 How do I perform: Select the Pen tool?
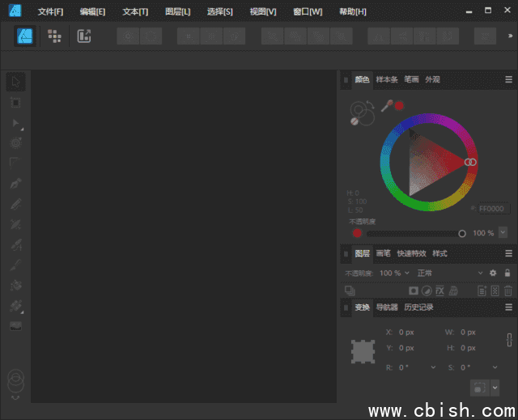click(x=15, y=184)
